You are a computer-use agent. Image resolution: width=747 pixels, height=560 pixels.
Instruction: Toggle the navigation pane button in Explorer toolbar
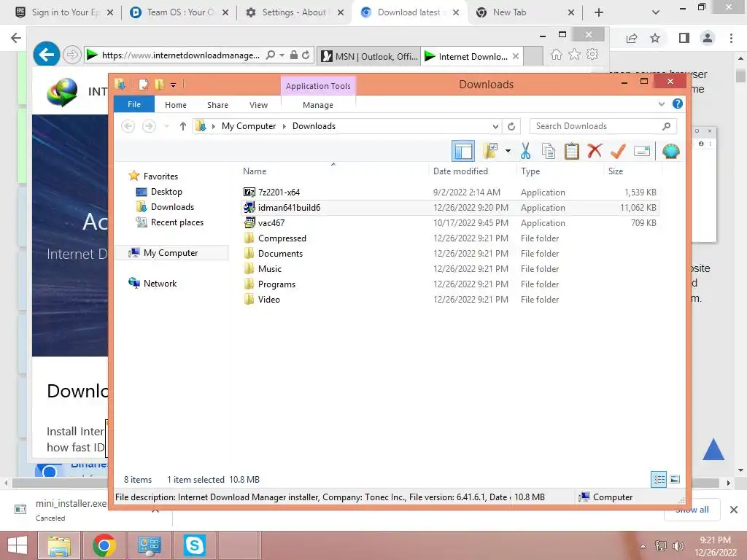tap(463, 152)
